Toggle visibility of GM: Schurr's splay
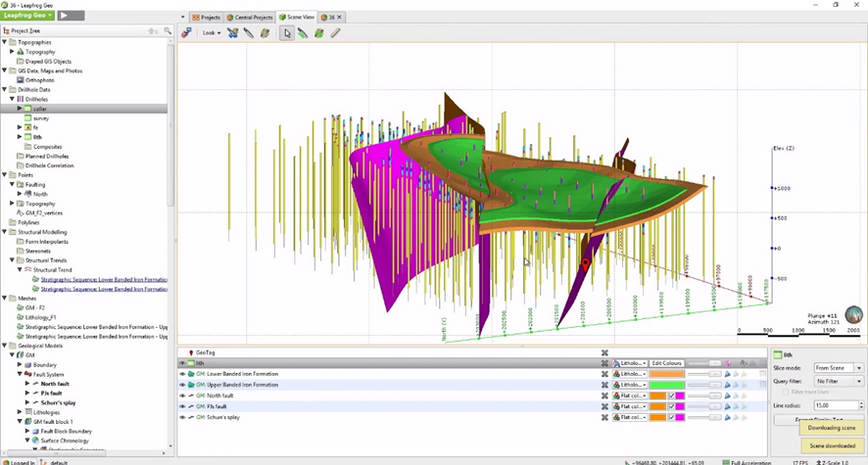The height and width of the screenshot is (465, 868). click(182, 417)
